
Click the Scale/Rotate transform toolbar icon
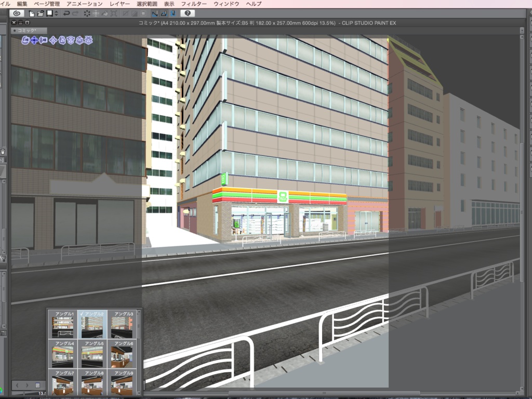tap(114, 14)
